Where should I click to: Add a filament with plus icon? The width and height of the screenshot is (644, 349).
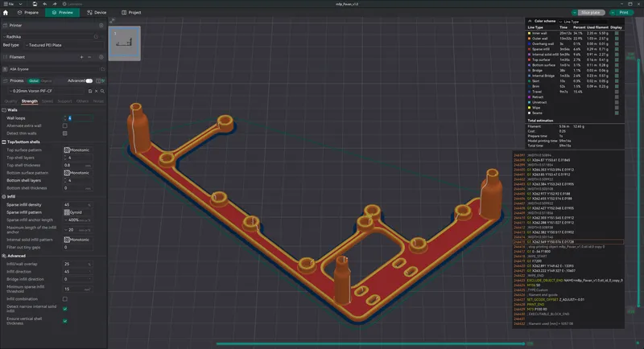pos(82,57)
